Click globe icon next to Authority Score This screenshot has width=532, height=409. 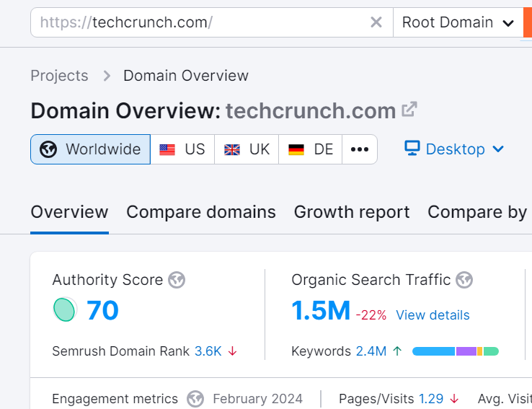(177, 280)
